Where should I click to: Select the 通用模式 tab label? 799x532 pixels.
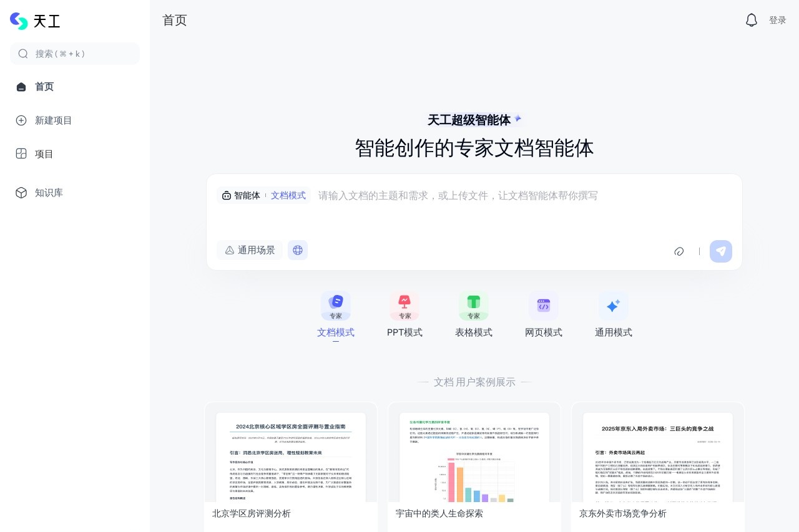(x=614, y=332)
